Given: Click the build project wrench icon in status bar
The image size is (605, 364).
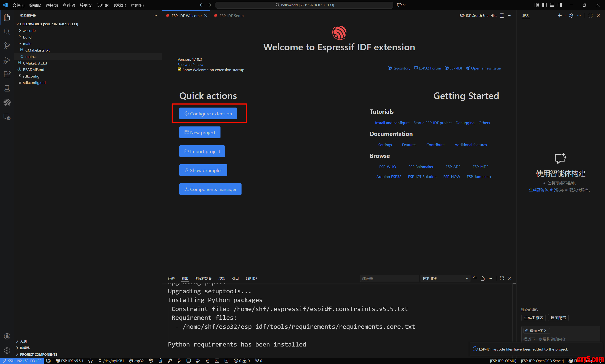Looking at the screenshot, I should (170, 360).
